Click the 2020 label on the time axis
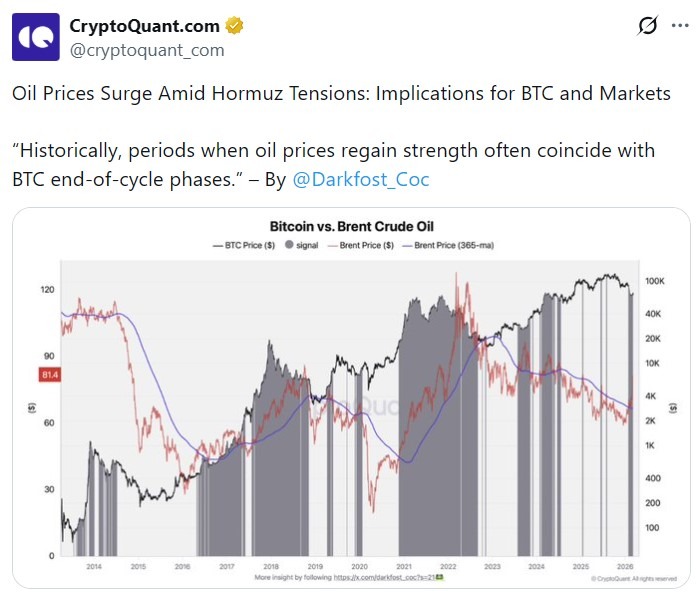 click(359, 565)
